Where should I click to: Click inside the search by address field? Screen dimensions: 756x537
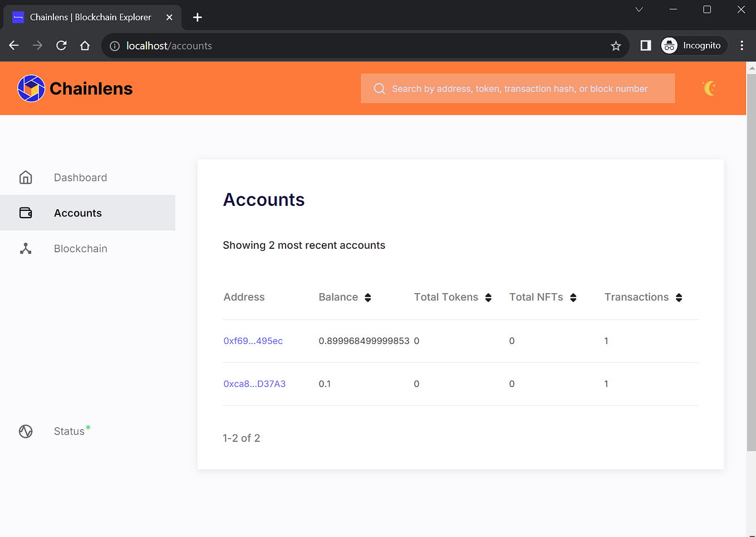[x=518, y=88]
